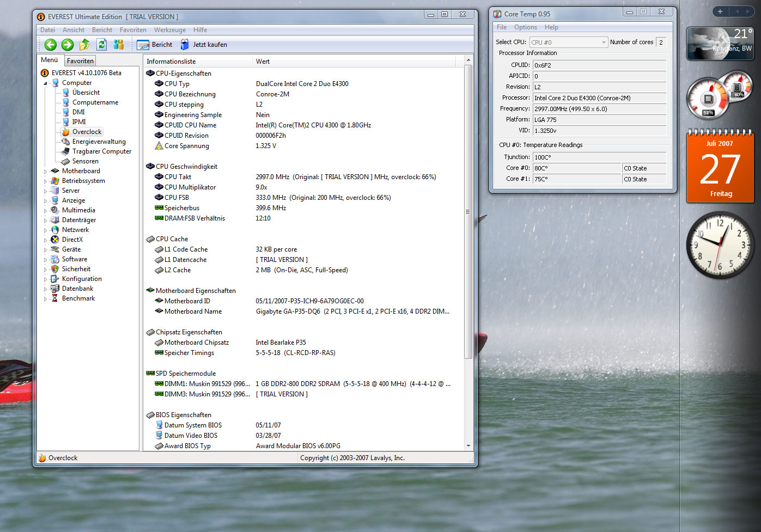761x532 pixels.
Task: Expand the Datenträger tree node
Action: [x=46, y=221]
